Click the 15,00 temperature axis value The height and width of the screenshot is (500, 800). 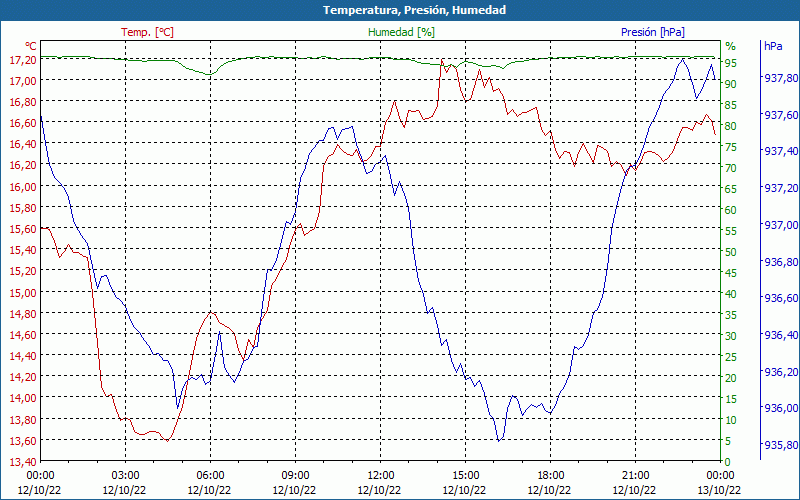[23, 292]
